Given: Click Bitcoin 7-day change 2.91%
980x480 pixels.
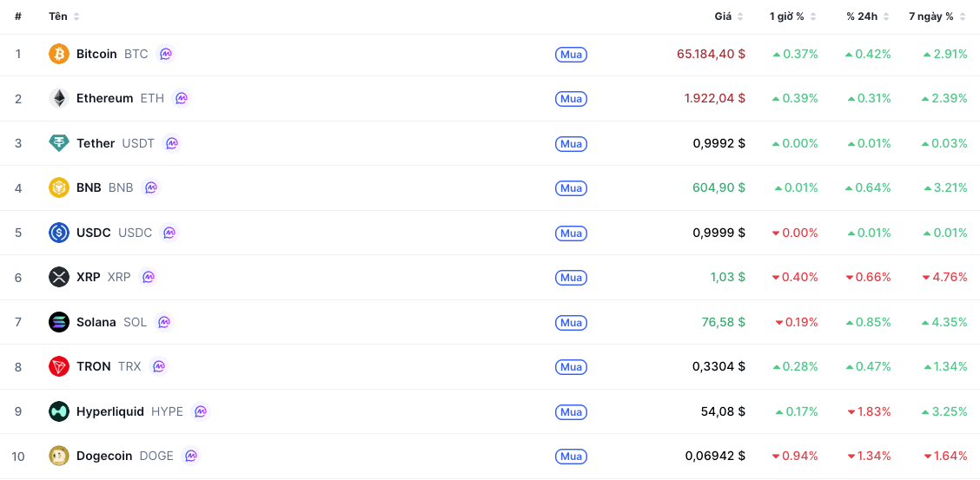Looking at the screenshot, I should click(945, 54).
